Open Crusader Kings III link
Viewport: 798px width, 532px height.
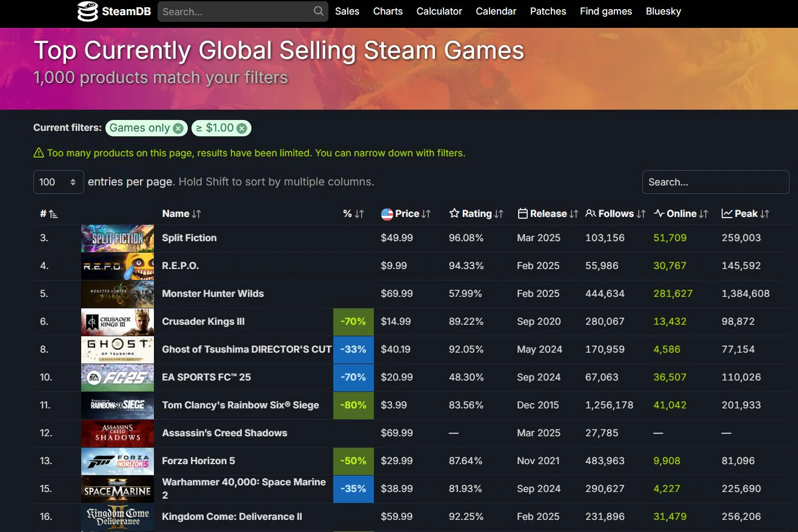point(203,322)
